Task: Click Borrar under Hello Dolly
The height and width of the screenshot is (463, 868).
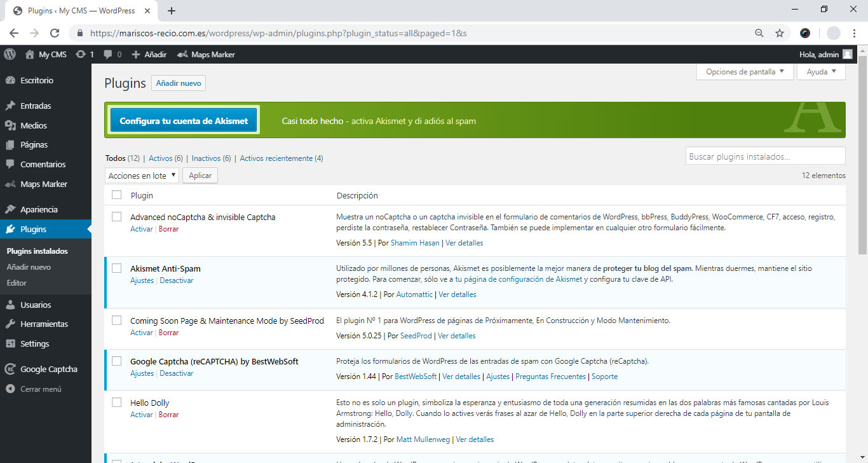Action: [169, 415]
